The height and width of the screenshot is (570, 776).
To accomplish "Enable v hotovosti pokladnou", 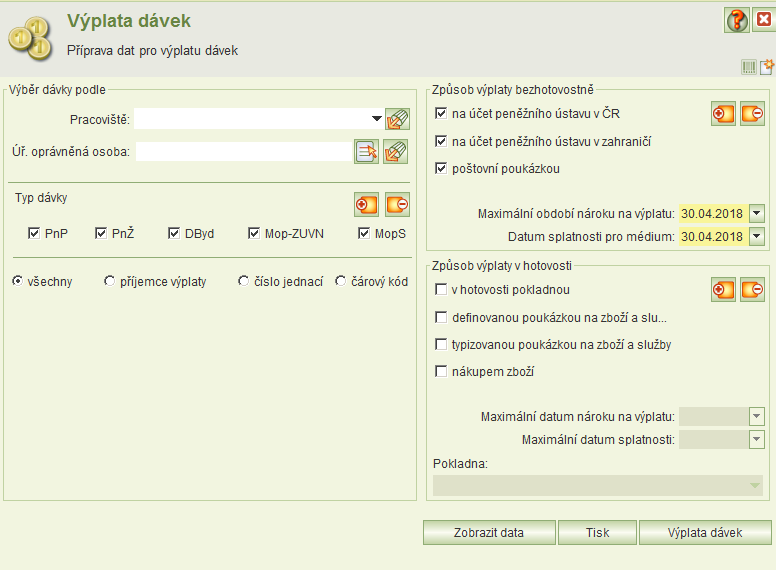I will [441, 289].
